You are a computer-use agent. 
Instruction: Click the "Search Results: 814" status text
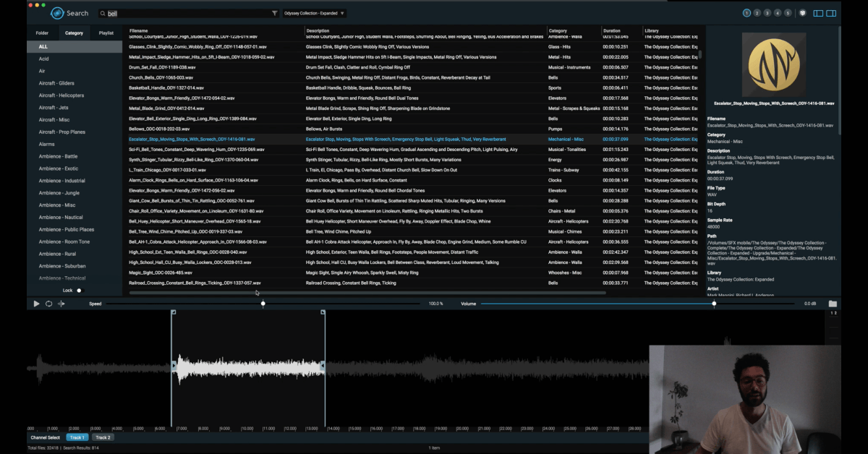pos(82,448)
